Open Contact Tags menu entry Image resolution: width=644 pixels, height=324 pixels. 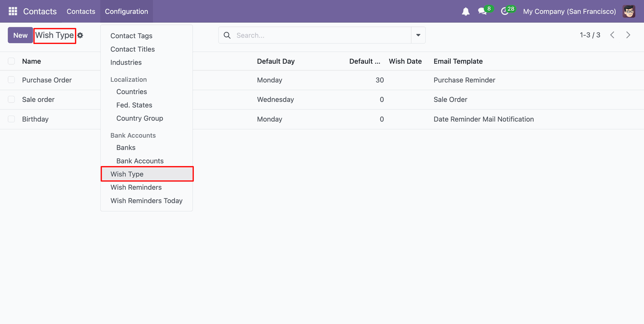click(131, 36)
